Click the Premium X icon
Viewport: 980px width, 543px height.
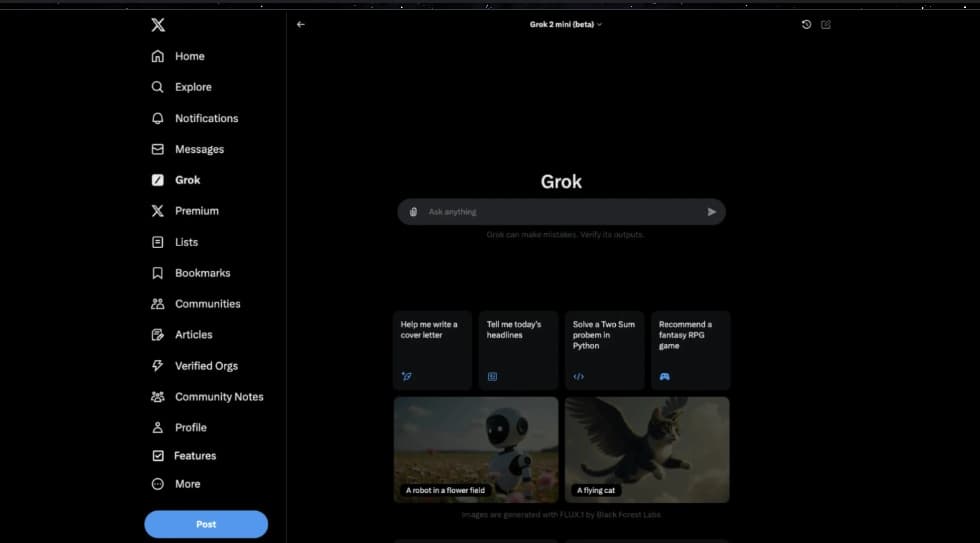158,211
